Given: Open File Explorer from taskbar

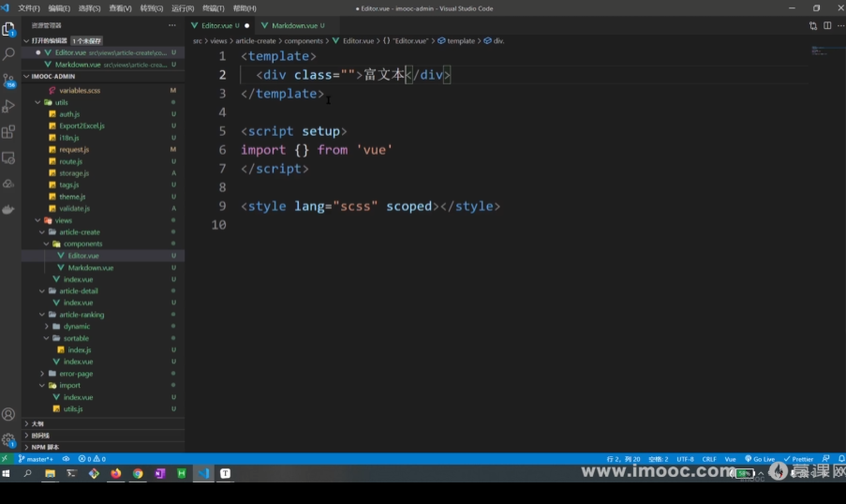Looking at the screenshot, I should click(x=50, y=473).
